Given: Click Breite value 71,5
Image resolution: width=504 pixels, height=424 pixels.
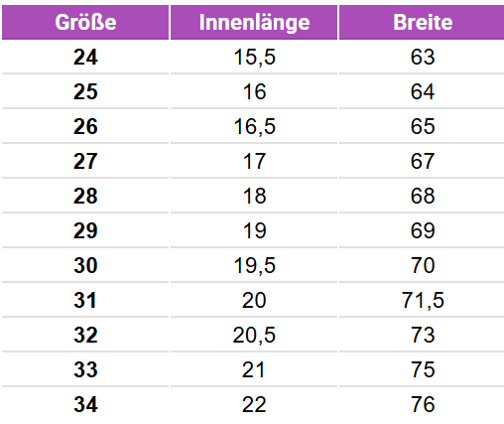Looking at the screenshot, I should click(x=423, y=300).
